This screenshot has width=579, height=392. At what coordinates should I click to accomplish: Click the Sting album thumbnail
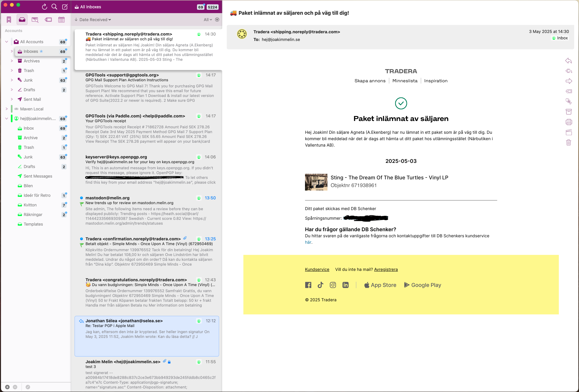coord(316,182)
